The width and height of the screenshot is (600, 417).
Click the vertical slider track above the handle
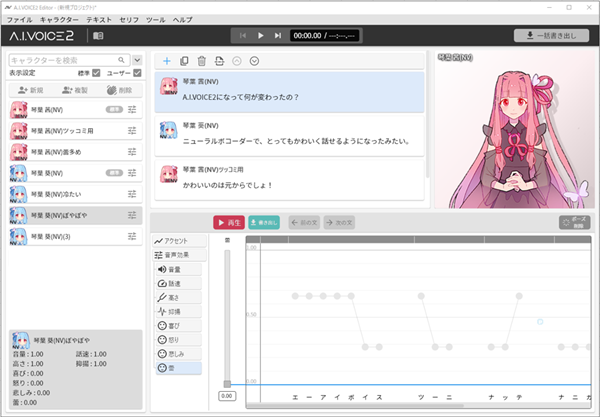point(227,314)
